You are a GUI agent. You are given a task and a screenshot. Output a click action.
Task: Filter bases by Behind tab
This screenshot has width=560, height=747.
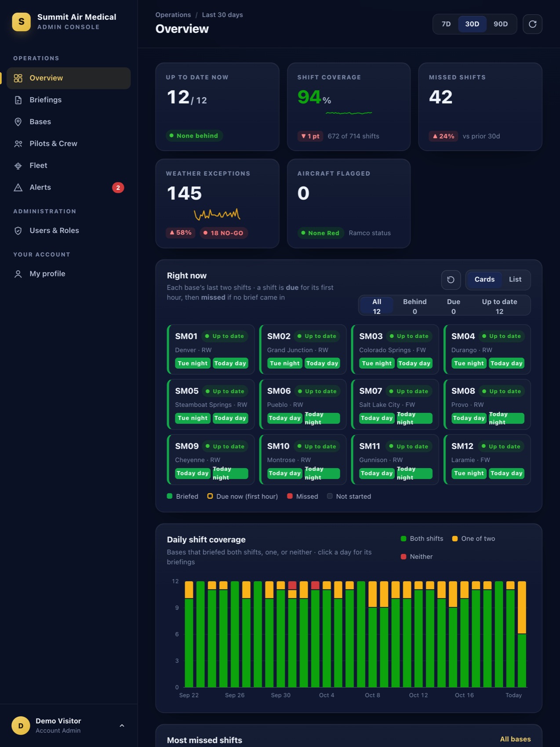[x=415, y=306]
